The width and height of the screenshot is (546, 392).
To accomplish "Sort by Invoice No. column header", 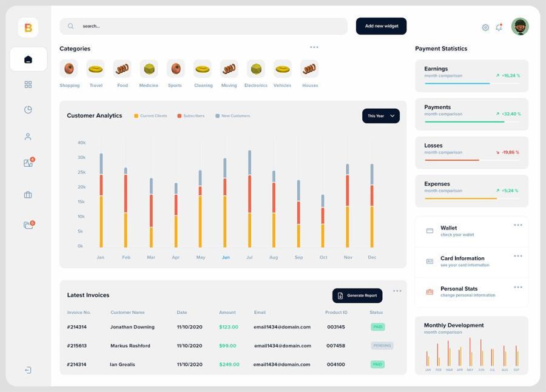I will [x=79, y=313].
